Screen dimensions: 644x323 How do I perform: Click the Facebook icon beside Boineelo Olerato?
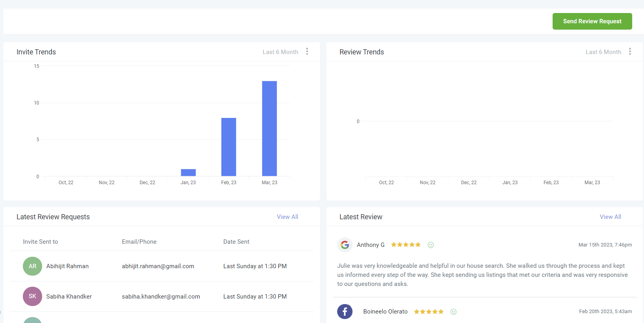pos(345,312)
